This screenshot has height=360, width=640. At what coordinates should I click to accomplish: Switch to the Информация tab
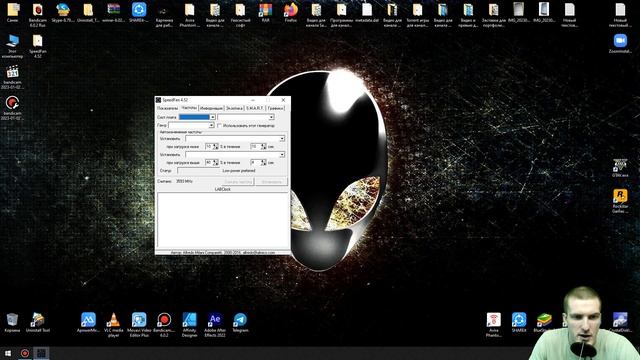click(x=211, y=108)
